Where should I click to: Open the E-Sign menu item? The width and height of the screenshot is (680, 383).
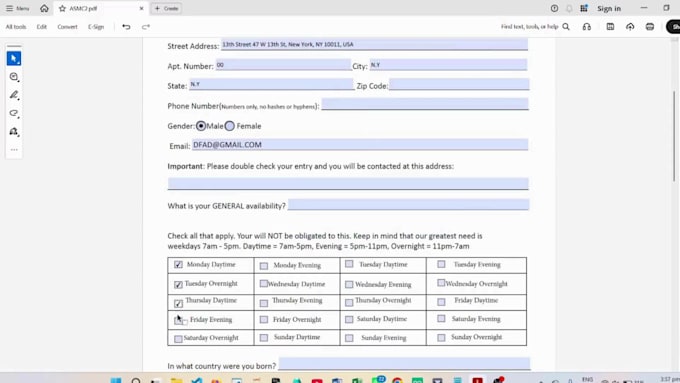96,27
